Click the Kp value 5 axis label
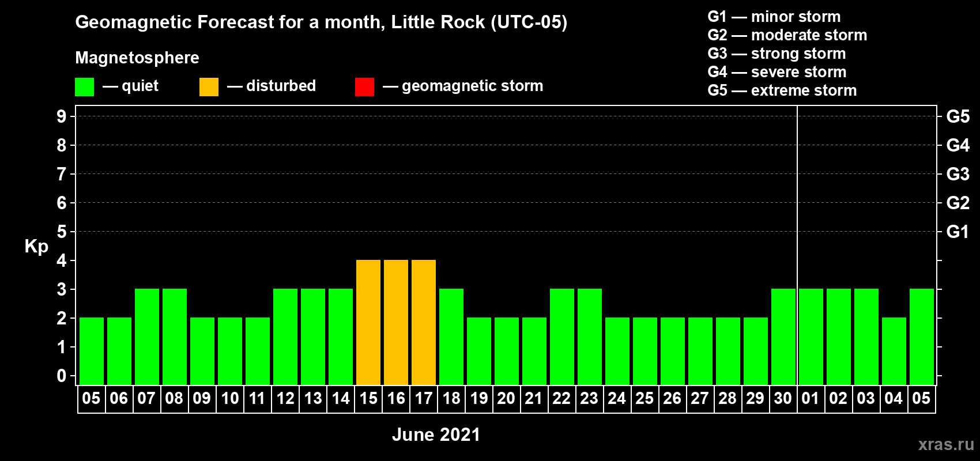Screen dimensions: 980x461 (x=62, y=232)
